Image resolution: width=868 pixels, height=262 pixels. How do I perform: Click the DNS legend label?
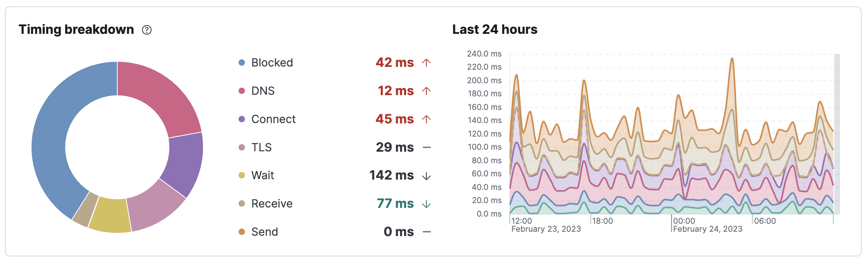(263, 91)
